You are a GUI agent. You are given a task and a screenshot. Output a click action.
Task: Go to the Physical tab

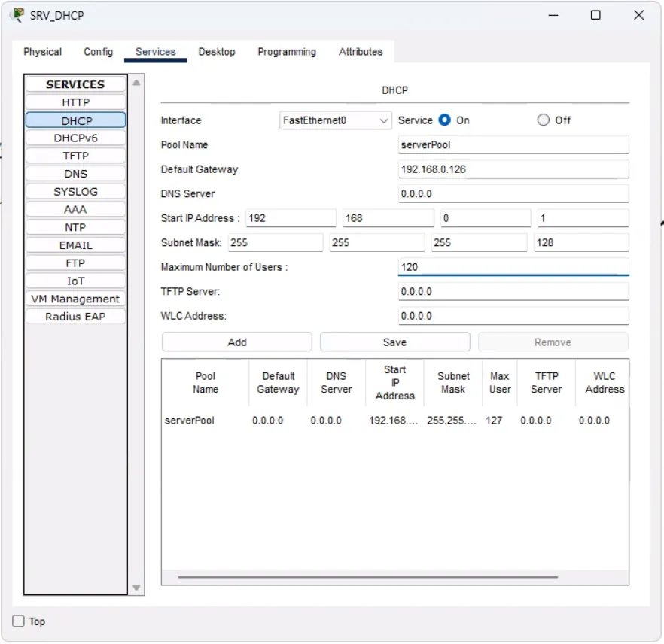pyautogui.click(x=42, y=52)
